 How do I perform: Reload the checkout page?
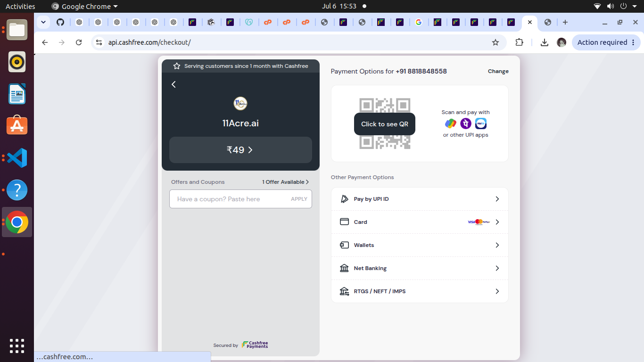(79, 42)
